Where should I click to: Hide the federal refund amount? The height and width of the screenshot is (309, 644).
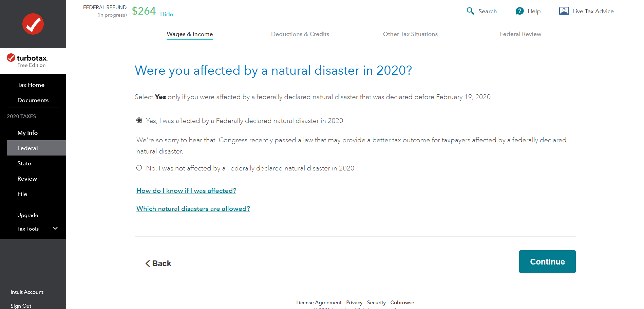167,14
